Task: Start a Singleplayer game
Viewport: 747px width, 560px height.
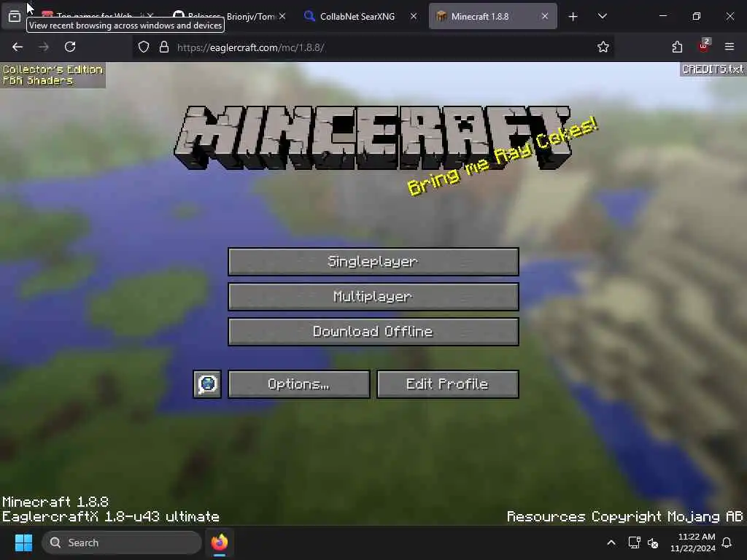Action: coord(373,262)
